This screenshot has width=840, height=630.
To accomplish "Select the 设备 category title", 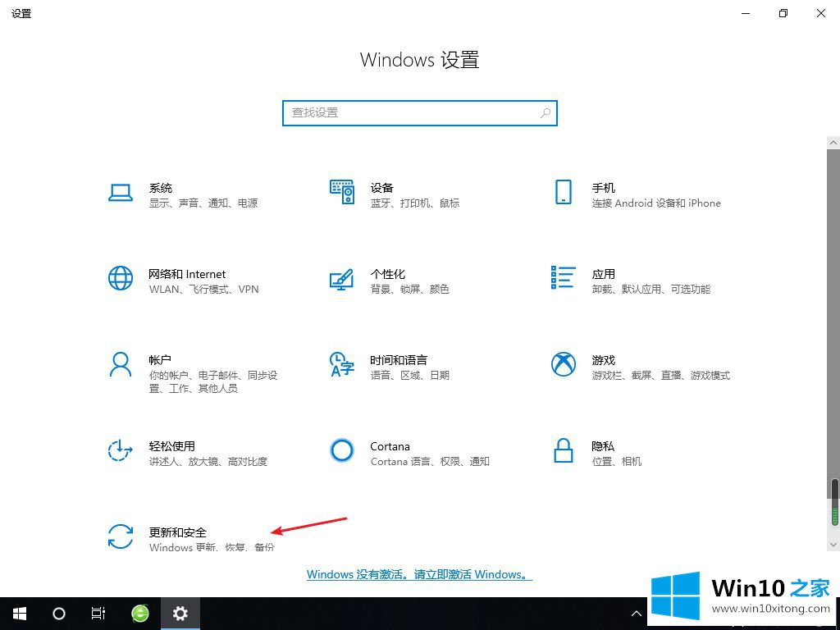I will [x=382, y=188].
